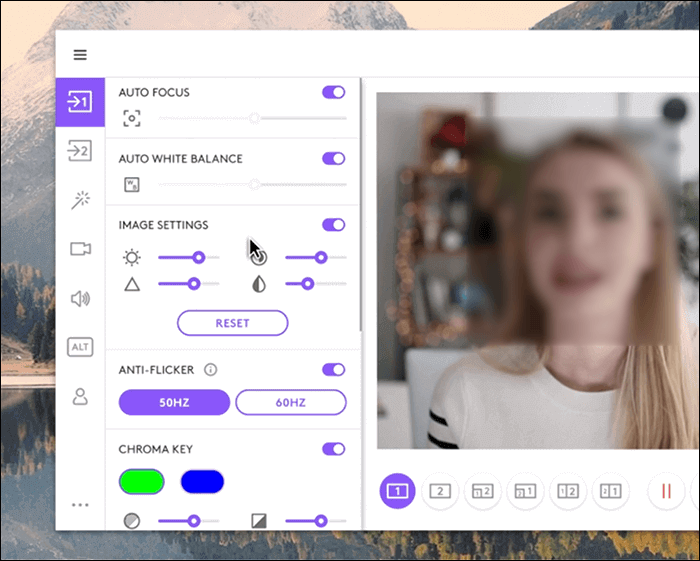Screen dimensions: 700x561
Task: Open the ALT shortcuts panel
Action: pos(80,347)
